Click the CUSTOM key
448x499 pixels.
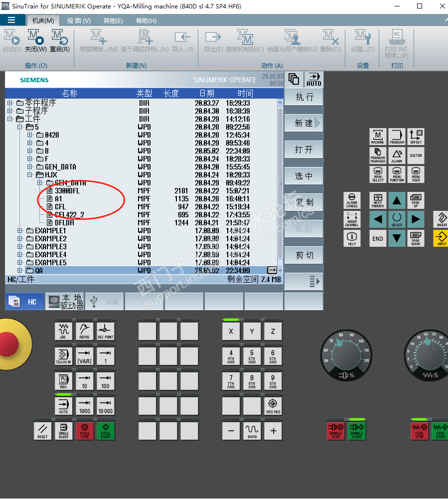point(416,156)
